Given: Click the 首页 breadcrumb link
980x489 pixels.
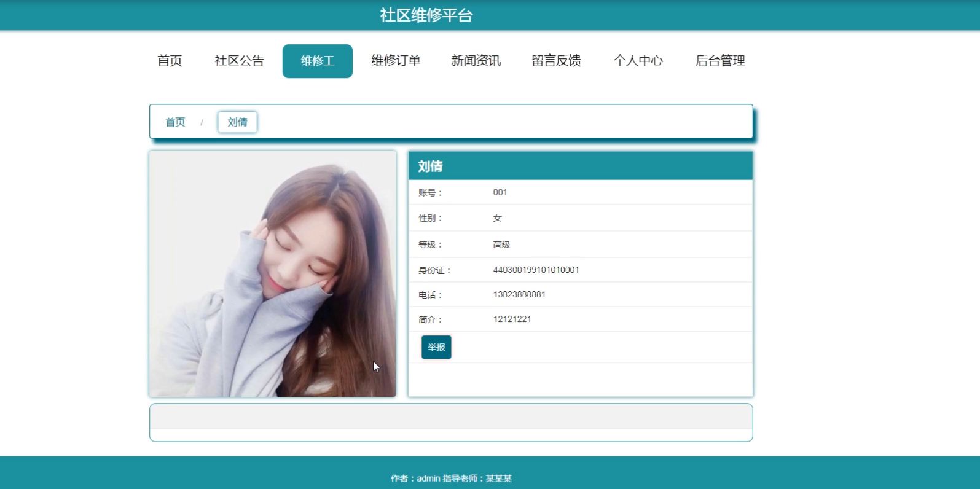Looking at the screenshot, I should (175, 122).
